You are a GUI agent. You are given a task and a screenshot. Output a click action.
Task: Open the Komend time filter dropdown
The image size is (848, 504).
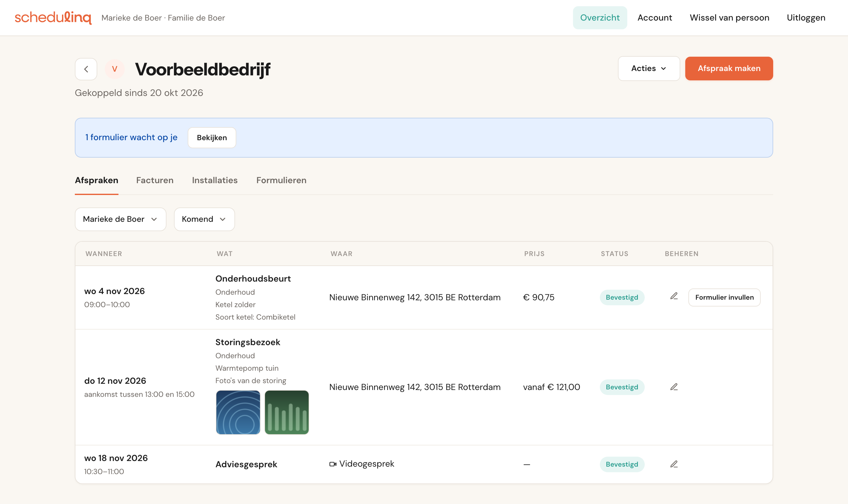[x=204, y=219]
